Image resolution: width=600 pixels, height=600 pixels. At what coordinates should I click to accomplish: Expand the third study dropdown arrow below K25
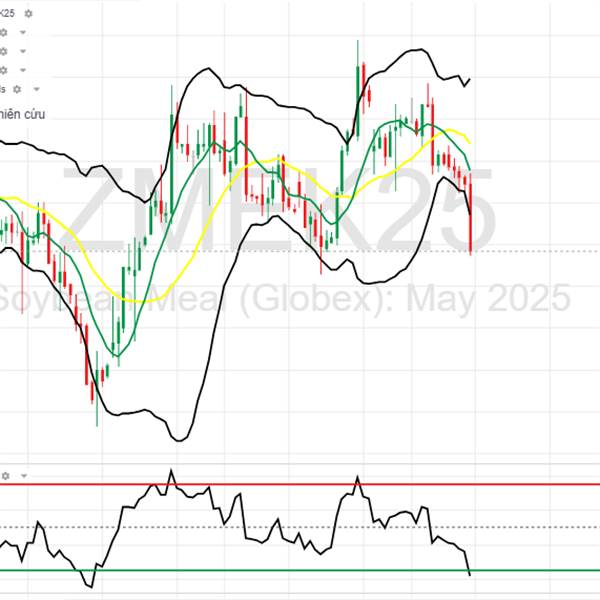click(x=23, y=70)
